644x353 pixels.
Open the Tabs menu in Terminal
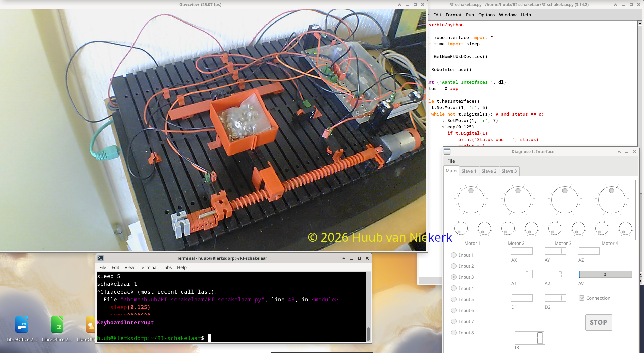[x=167, y=267]
